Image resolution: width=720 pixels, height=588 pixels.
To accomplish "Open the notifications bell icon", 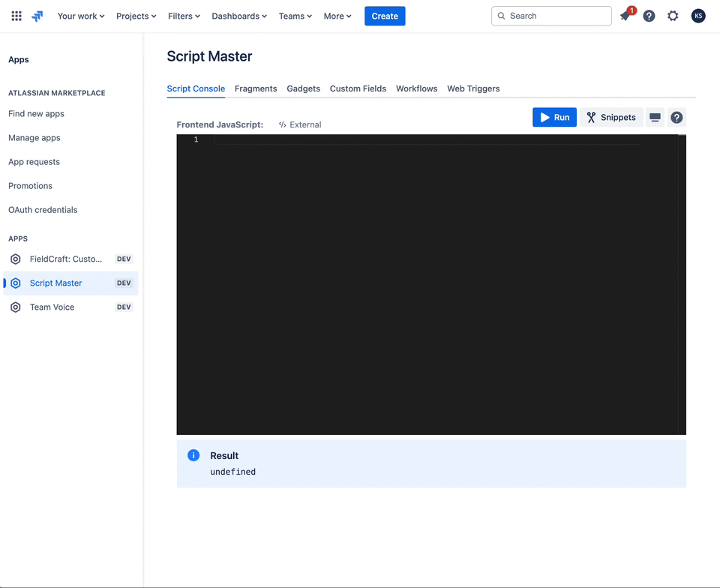I will tap(625, 16).
